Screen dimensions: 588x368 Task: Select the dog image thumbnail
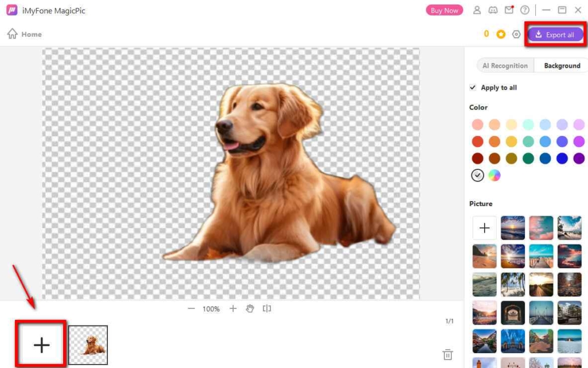click(88, 344)
